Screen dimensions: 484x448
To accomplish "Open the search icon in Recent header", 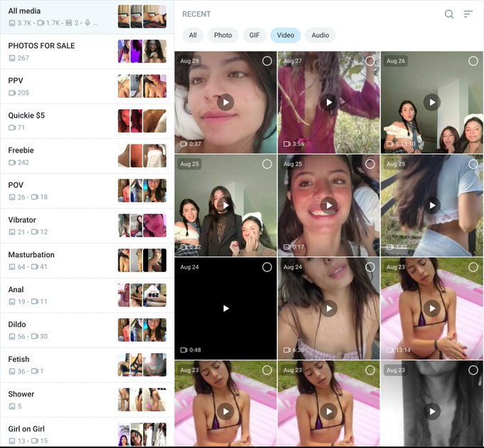I will click(449, 14).
